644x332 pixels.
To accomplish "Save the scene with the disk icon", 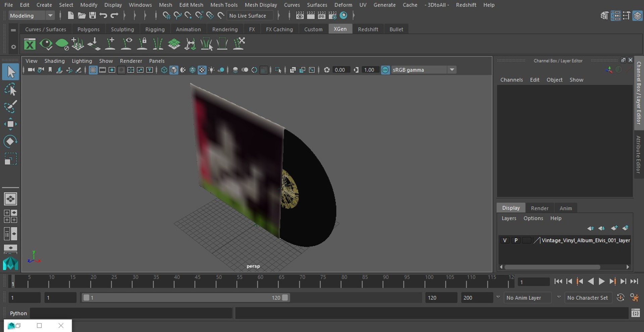I will click(x=92, y=15).
